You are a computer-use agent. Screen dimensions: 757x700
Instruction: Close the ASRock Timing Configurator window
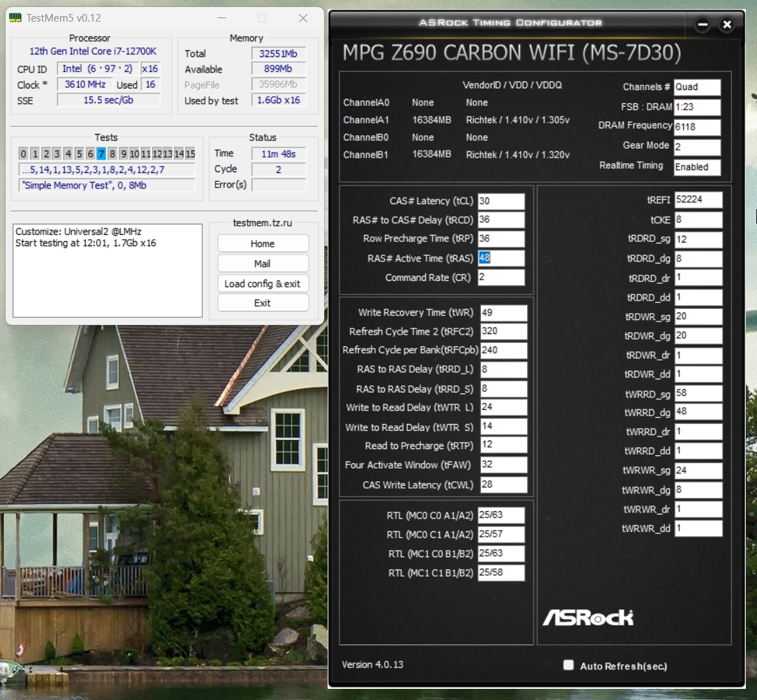click(x=726, y=24)
